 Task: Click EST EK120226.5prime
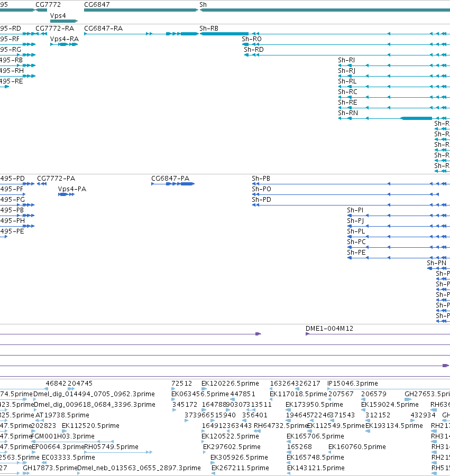point(231,384)
